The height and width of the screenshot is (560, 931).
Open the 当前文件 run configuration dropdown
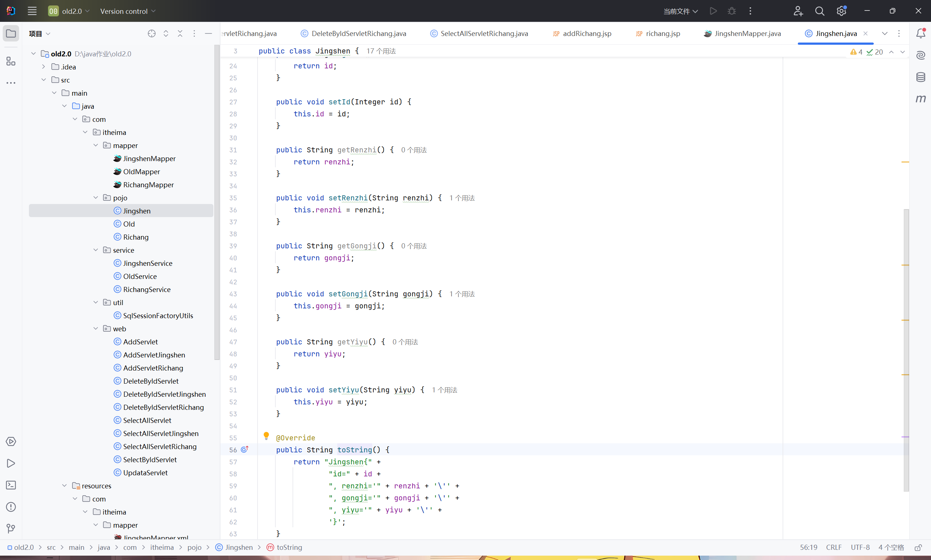pyautogui.click(x=680, y=11)
